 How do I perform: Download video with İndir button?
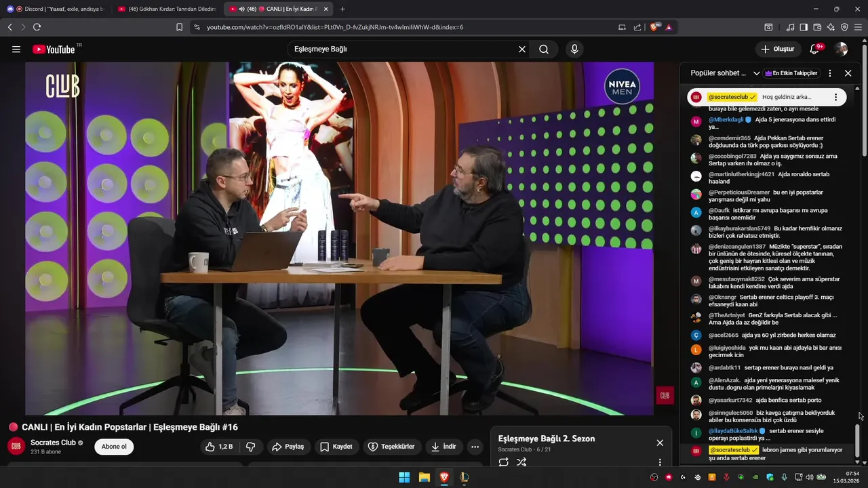coord(443,447)
